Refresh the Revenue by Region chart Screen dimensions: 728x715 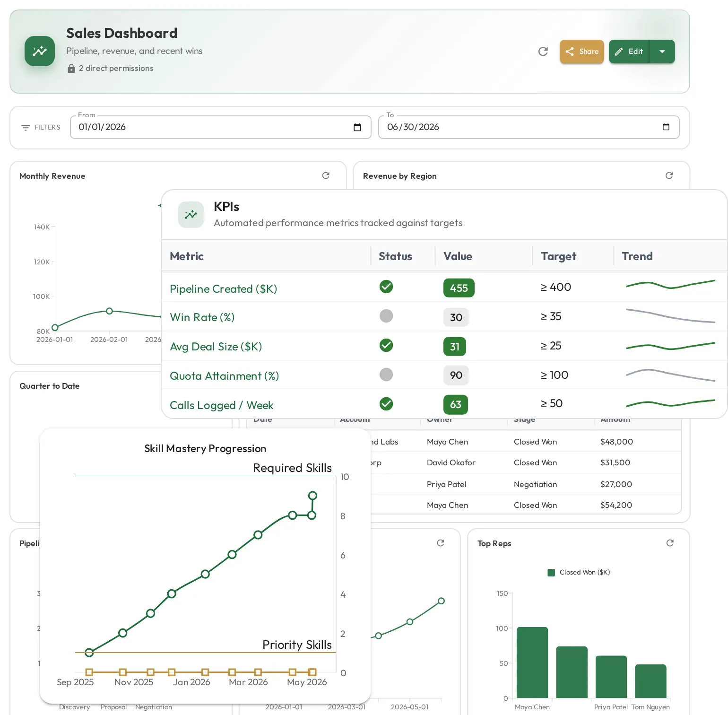(669, 175)
